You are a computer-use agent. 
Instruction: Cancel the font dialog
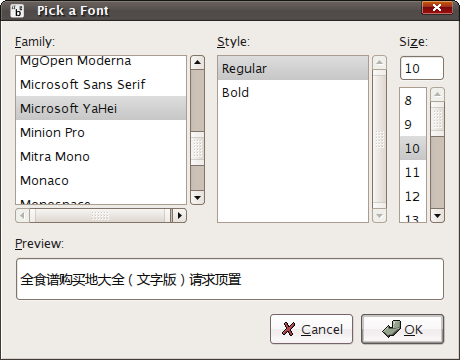[311, 329]
